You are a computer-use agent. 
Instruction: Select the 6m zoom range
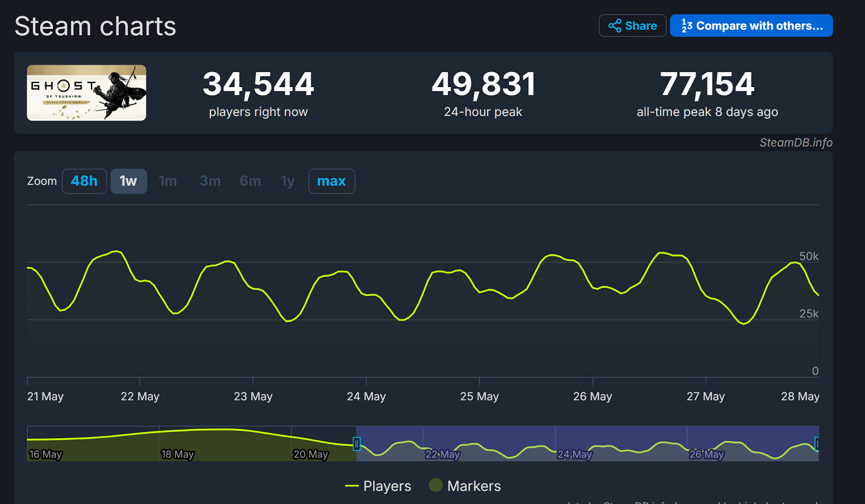pyautogui.click(x=250, y=180)
